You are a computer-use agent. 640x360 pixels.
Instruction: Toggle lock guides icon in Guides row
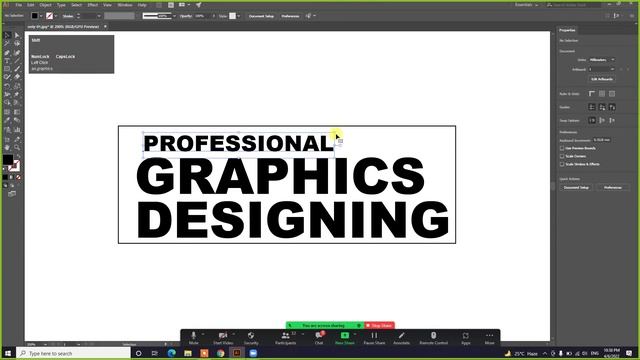(602, 107)
